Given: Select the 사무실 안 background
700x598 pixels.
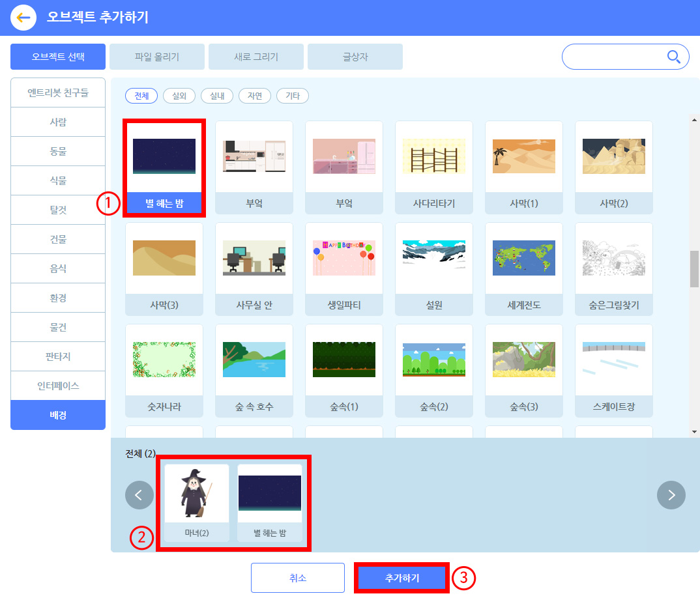Looking at the screenshot, I should 254,269.
